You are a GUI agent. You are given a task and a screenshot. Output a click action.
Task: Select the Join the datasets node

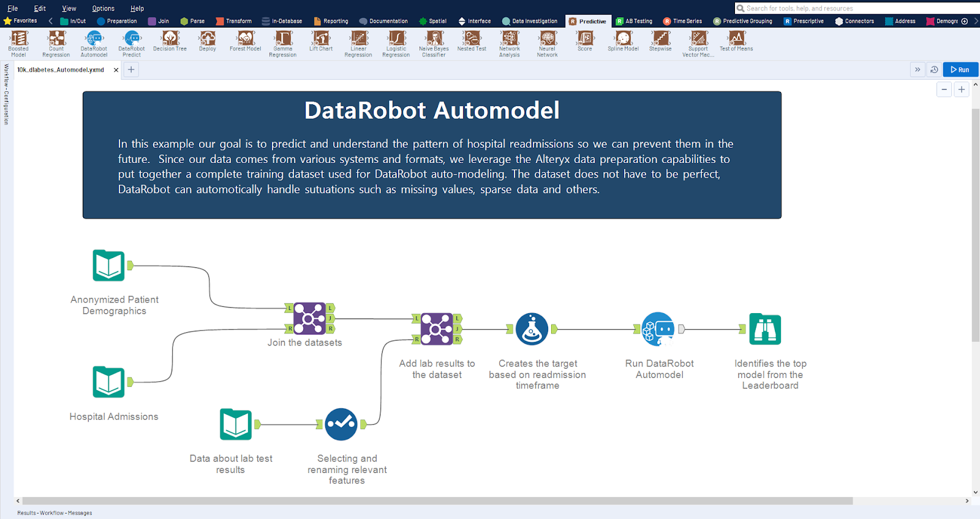point(310,318)
